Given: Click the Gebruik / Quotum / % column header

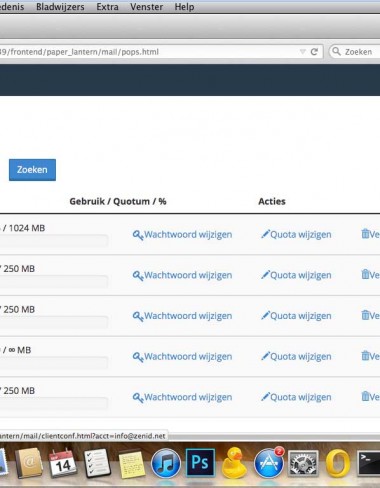Looking at the screenshot, I should click(x=118, y=201).
